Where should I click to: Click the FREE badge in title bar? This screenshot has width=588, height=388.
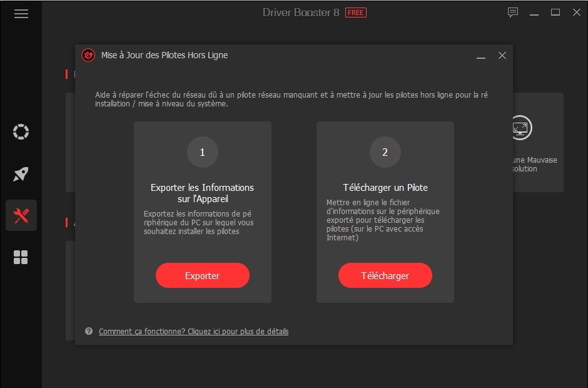[x=355, y=13]
